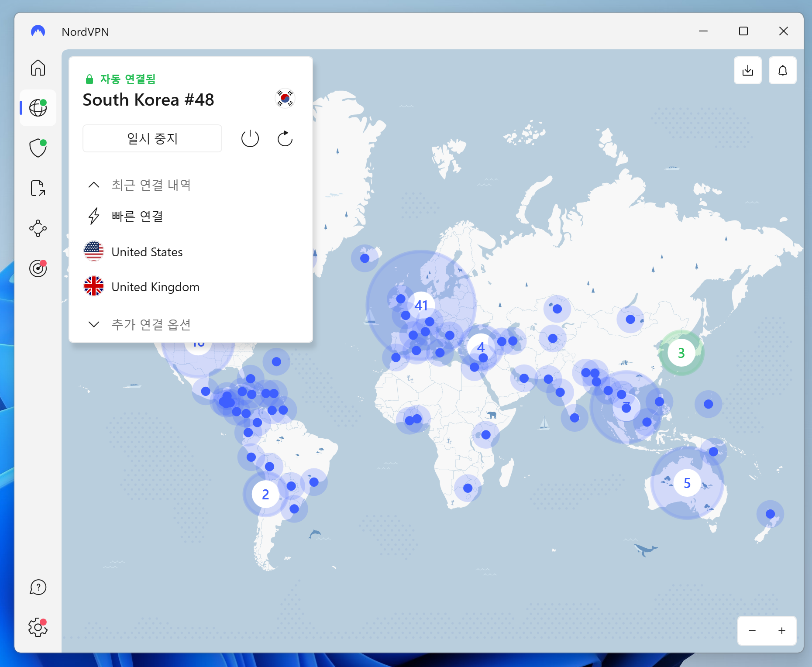Click the disconnect power icon
This screenshot has height=667, width=812.
tap(250, 139)
